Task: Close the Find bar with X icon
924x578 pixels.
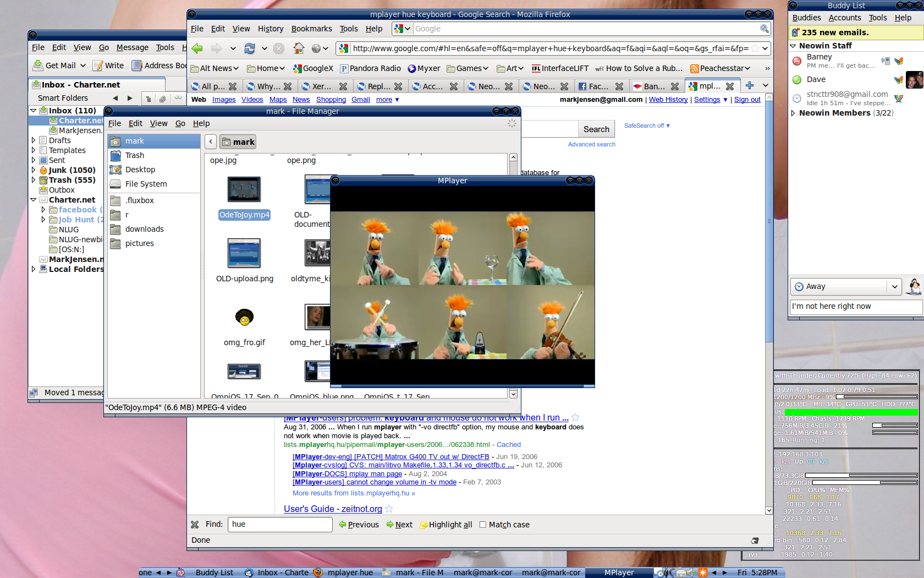Action: pos(195,525)
